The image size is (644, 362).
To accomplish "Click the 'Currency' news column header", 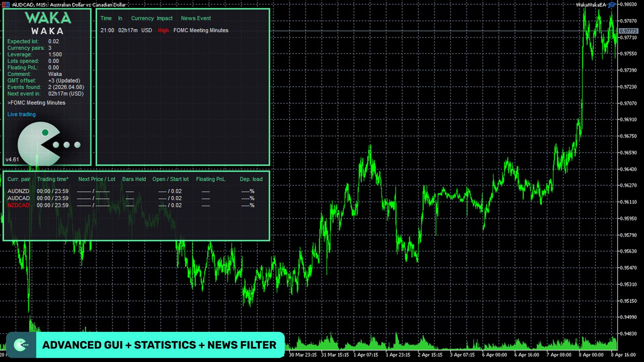I will pyautogui.click(x=143, y=18).
